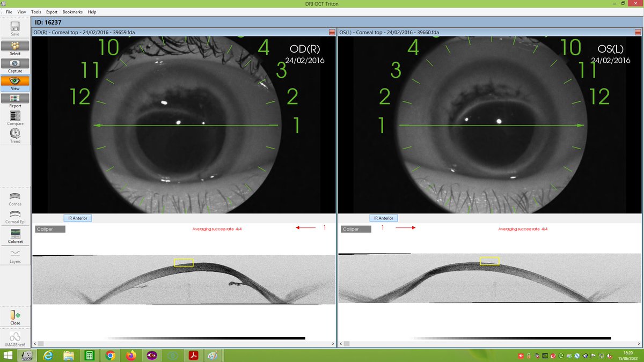Select the Corneal Epi icon

[x=15, y=213]
